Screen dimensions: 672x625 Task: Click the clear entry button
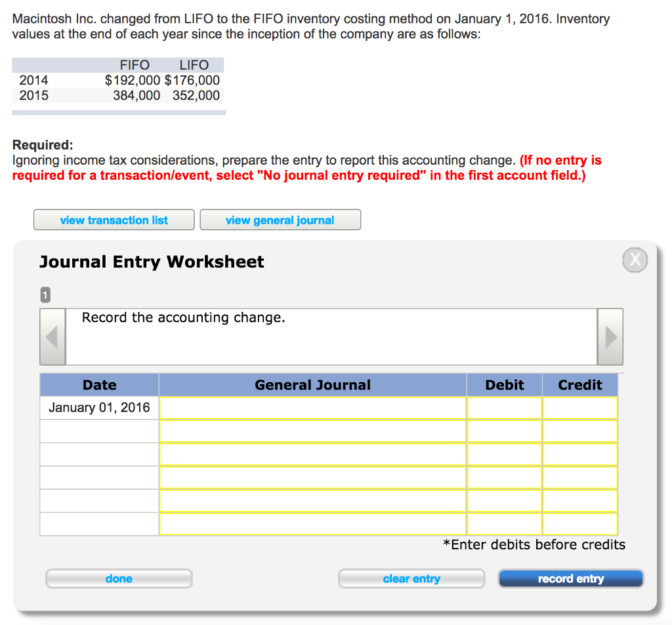tap(411, 578)
